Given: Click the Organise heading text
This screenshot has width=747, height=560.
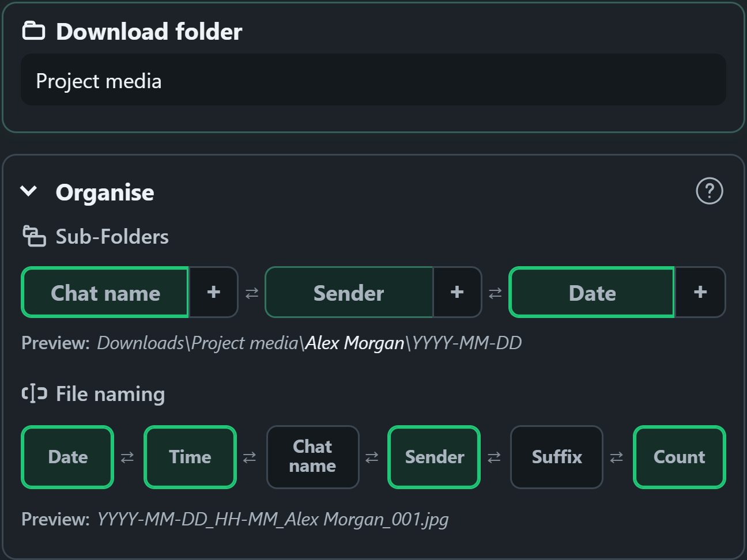Looking at the screenshot, I should 105,192.
